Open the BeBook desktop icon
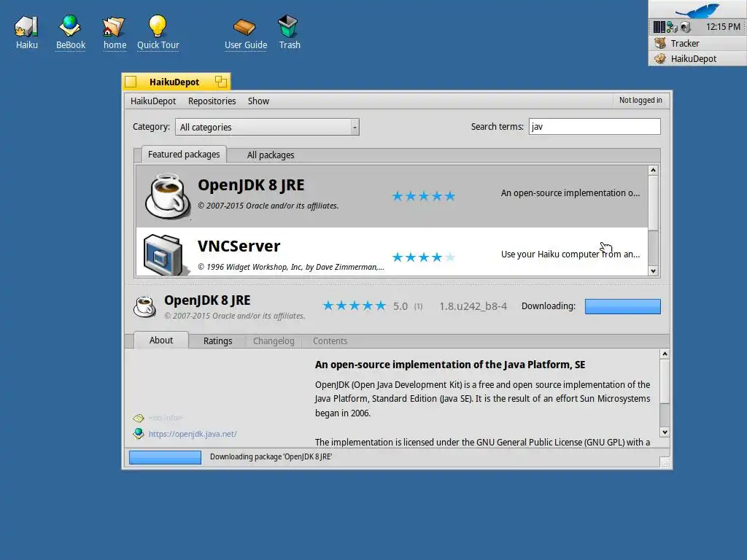This screenshot has width=747, height=560. coord(70,27)
